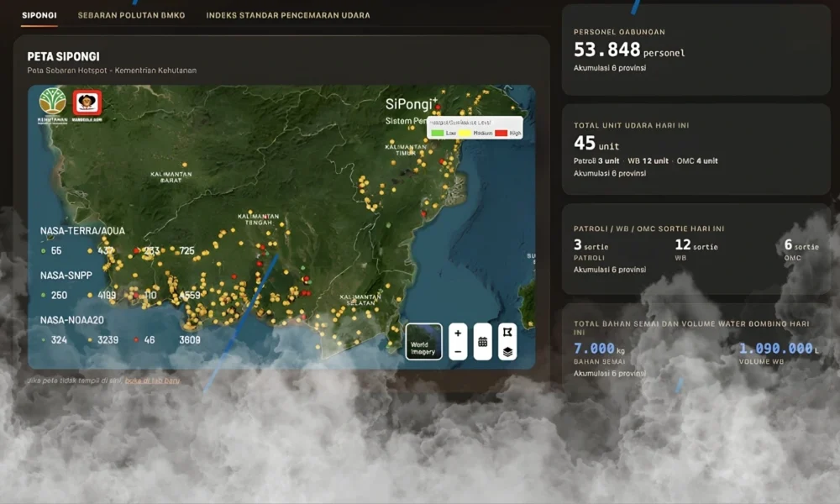Click the PETA SIPONGI heading
Screen dimensions: 840x504
pyautogui.click(x=63, y=56)
